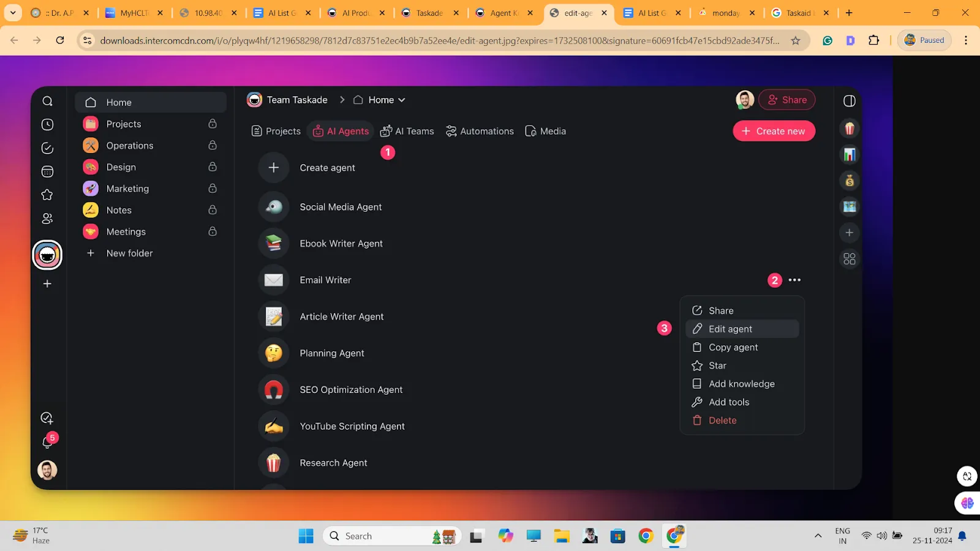Click the Ebook Writer Agent books icon
Viewport: 980px width, 551px height.
274,244
